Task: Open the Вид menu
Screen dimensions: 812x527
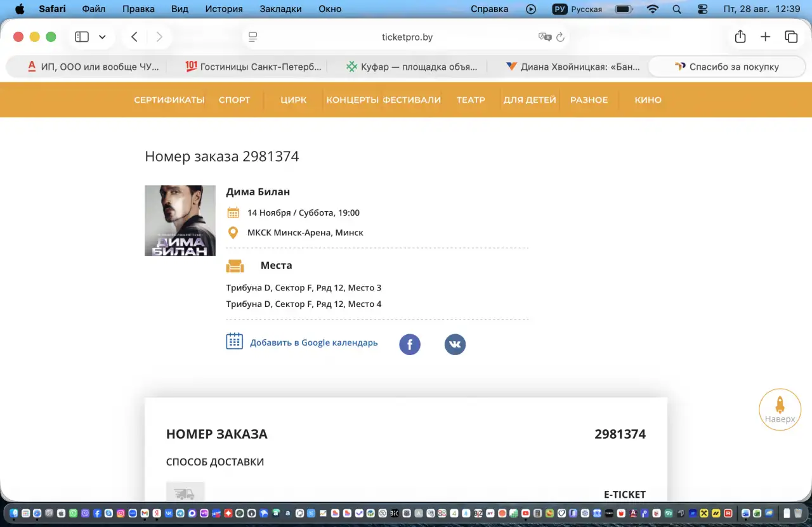Action: [x=180, y=9]
